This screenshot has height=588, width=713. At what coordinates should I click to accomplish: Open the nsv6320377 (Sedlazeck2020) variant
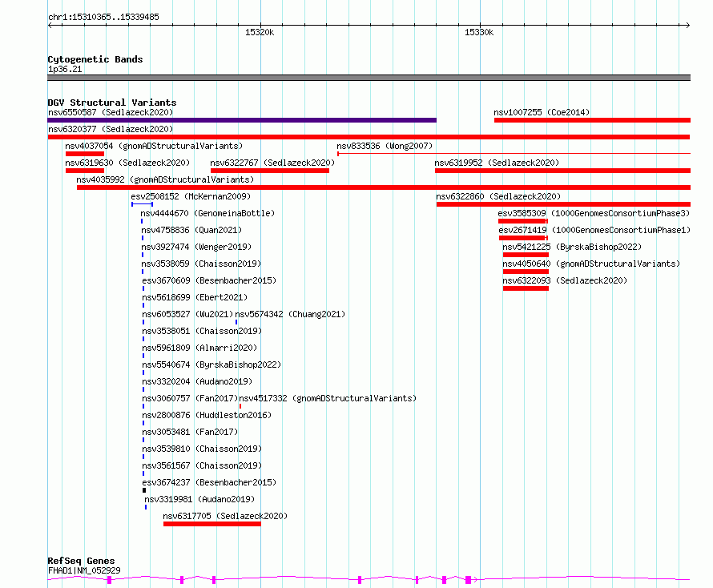(x=111, y=129)
